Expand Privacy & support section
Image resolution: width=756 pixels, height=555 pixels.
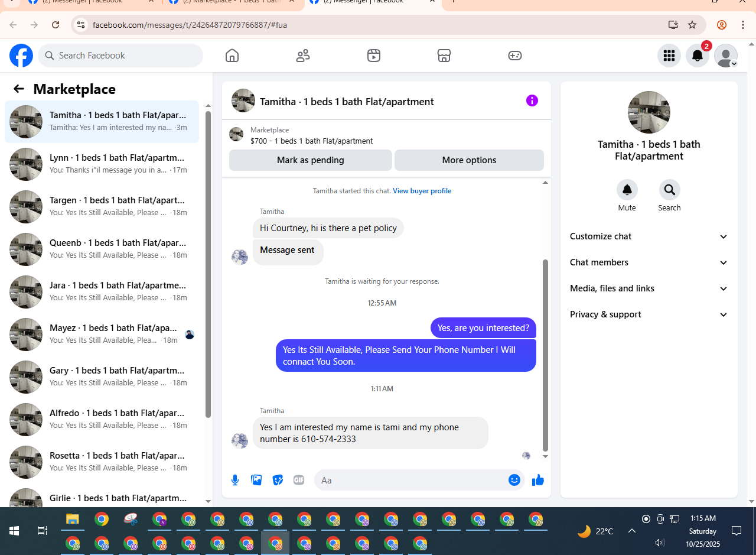649,314
